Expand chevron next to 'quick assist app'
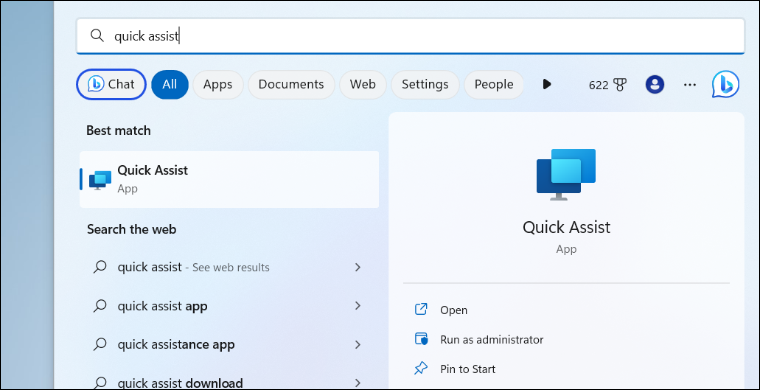760x390 pixels. [358, 306]
